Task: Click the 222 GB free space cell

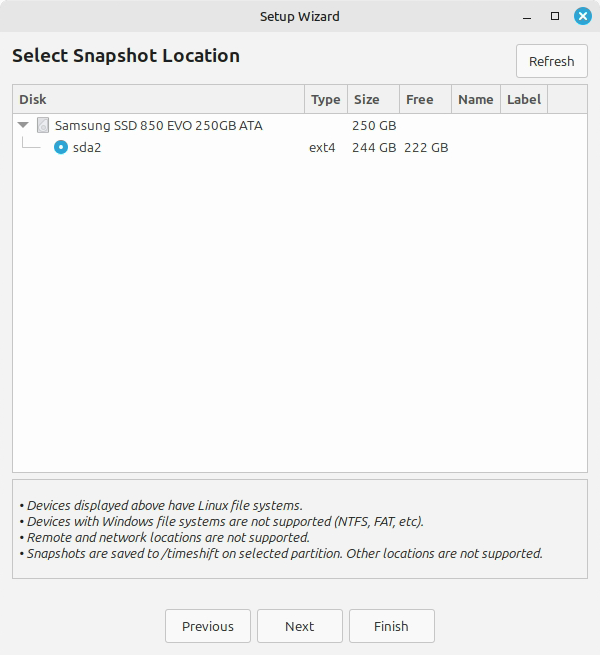Action: click(x=426, y=148)
